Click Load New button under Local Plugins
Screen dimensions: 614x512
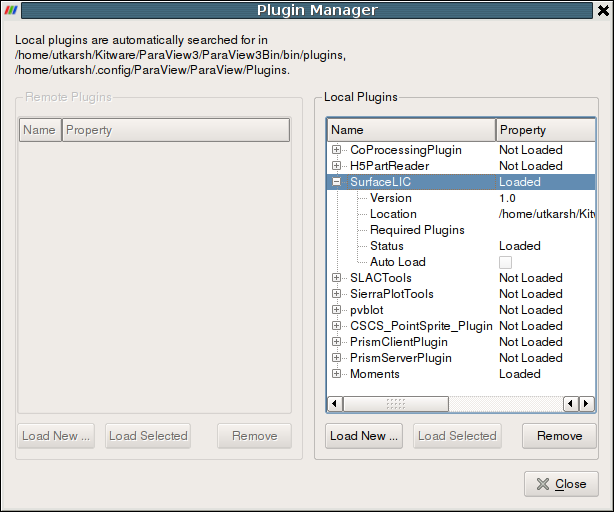(x=364, y=436)
